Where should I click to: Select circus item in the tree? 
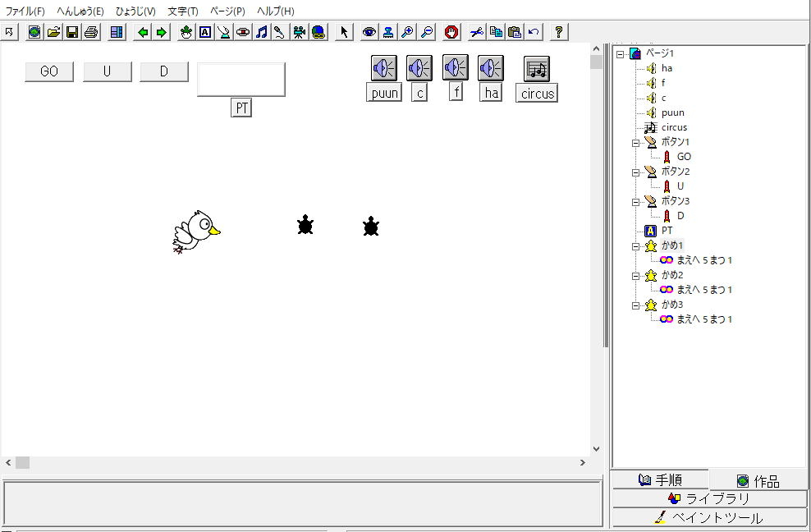[x=674, y=127]
